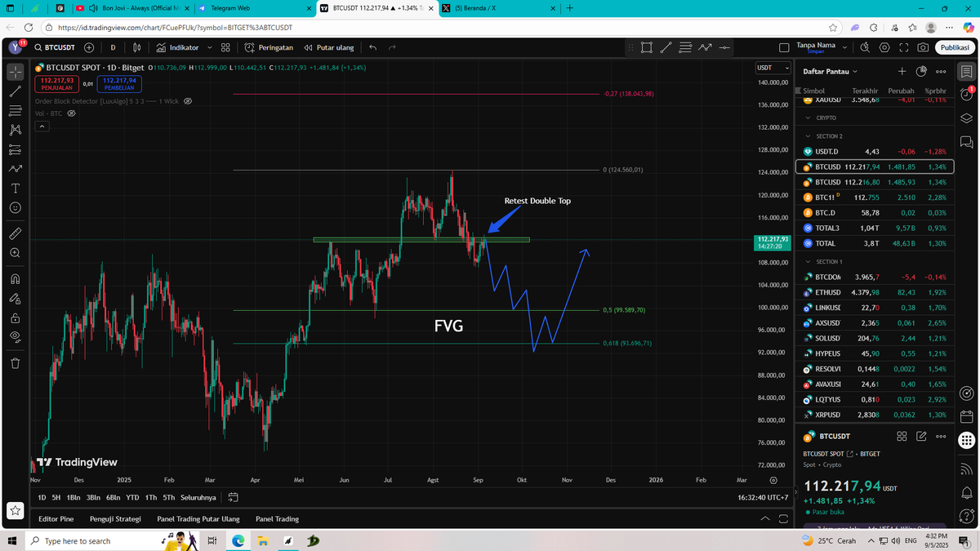Click the quick search icon
The image size is (980, 551).
[x=864, y=47]
